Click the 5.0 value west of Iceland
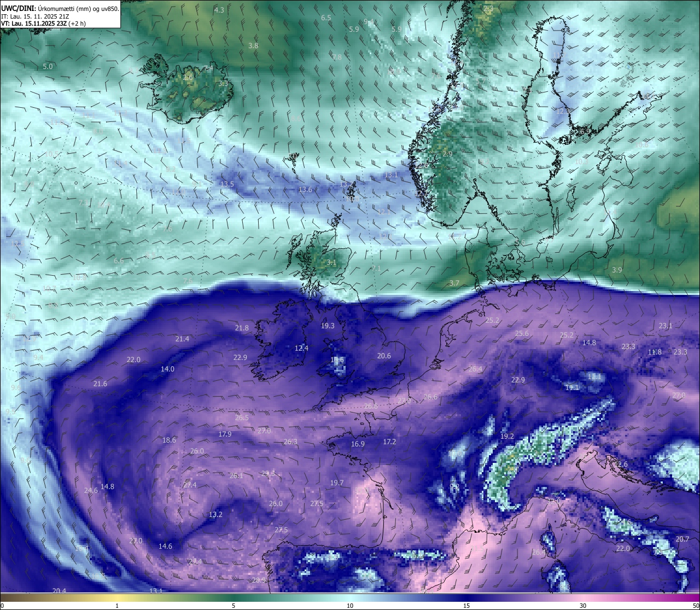Viewport: 700px width, 610px height. pos(48,66)
